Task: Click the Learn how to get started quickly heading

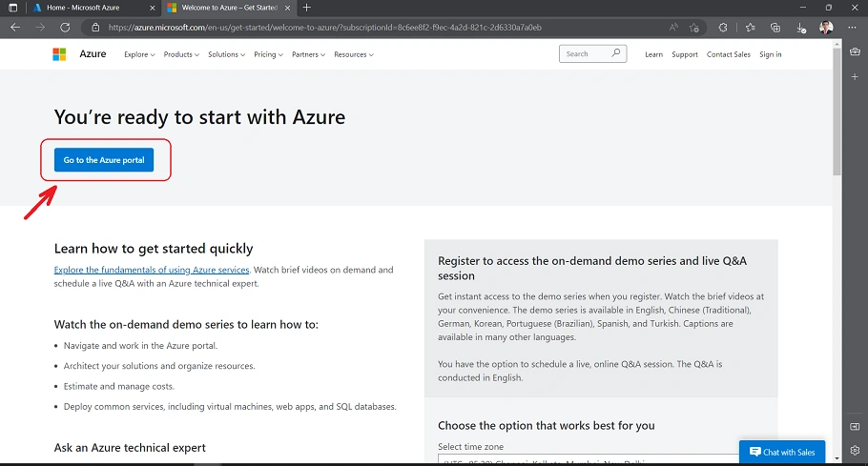Action: point(154,249)
